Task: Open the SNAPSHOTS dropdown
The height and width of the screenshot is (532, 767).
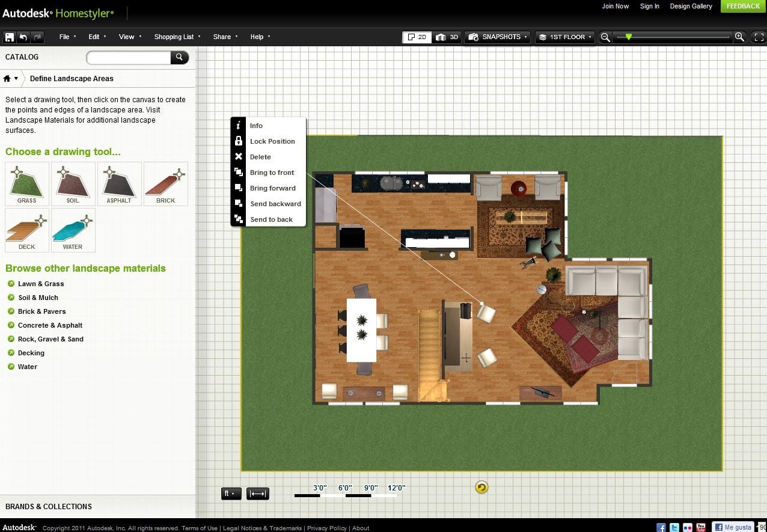Action: pos(497,37)
